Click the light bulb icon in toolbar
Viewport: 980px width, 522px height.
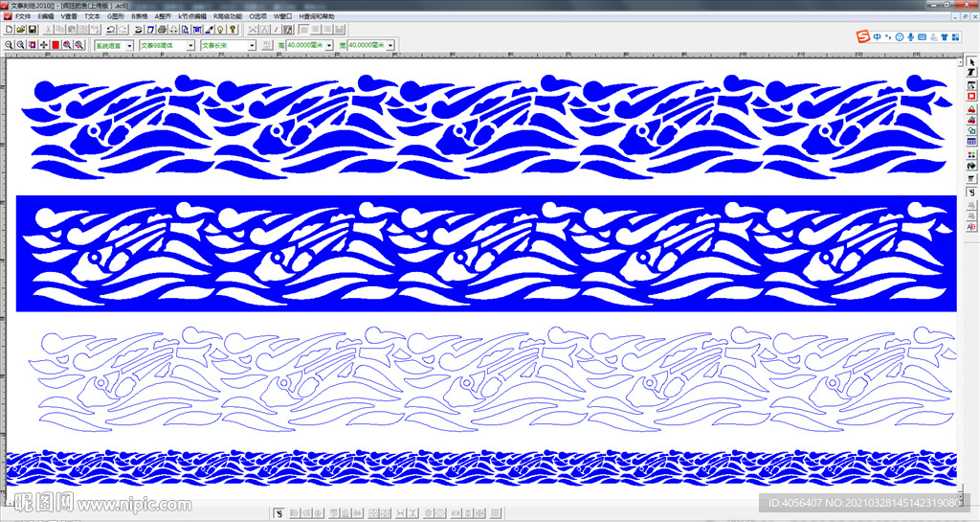click(x=220, y=31)
